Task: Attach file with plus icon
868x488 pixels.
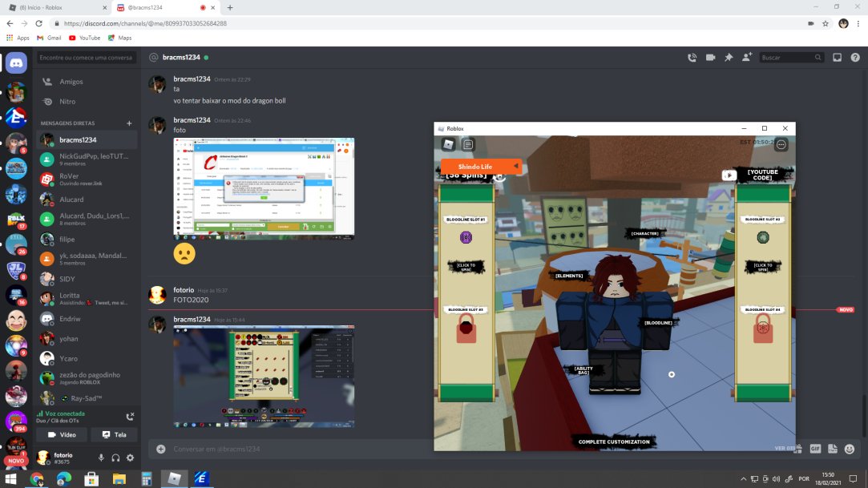Action: (160, 449)
